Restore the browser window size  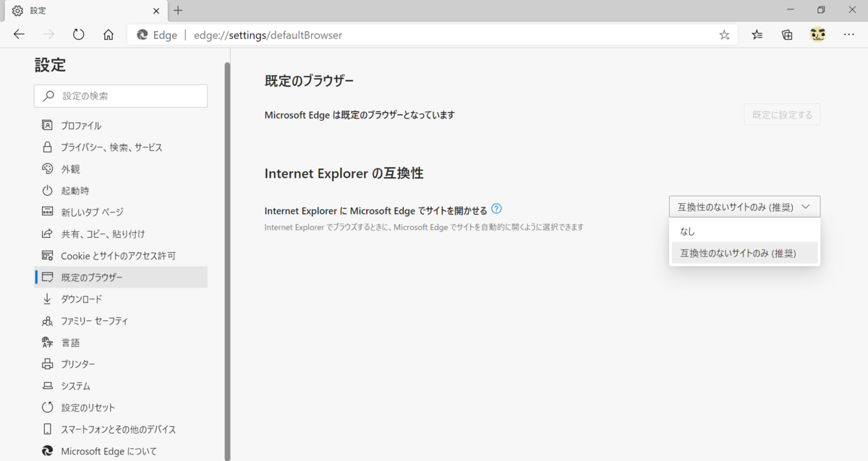click(x=821, y=10)
